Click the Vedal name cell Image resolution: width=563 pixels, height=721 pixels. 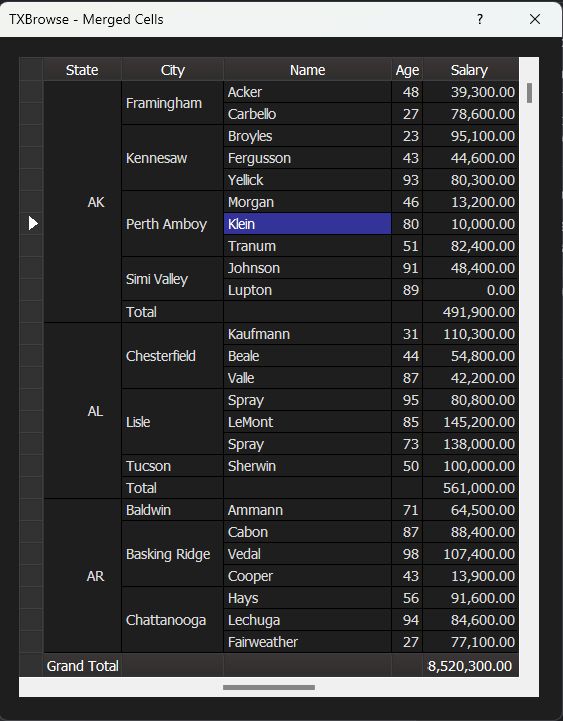[x=307, y=554]
